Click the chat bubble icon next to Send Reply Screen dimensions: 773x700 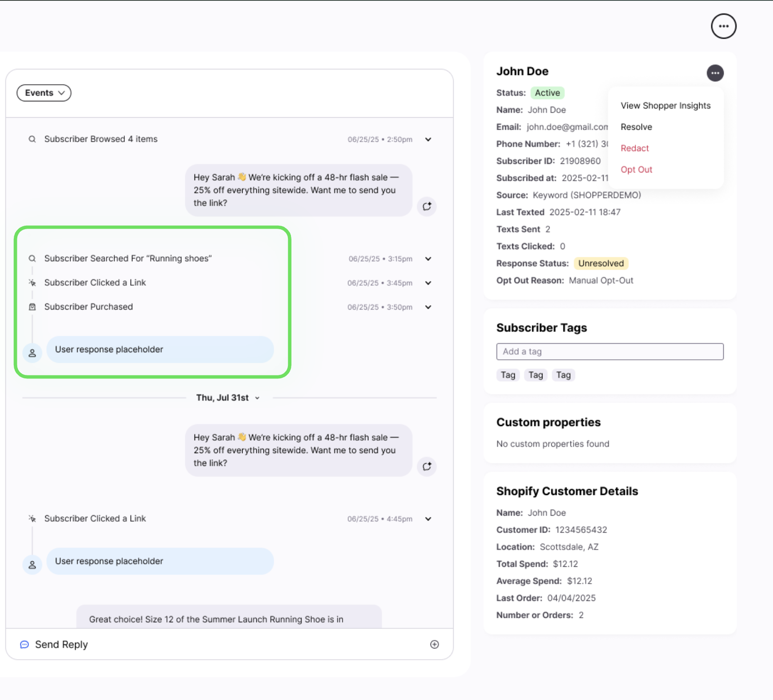[24, 644]
